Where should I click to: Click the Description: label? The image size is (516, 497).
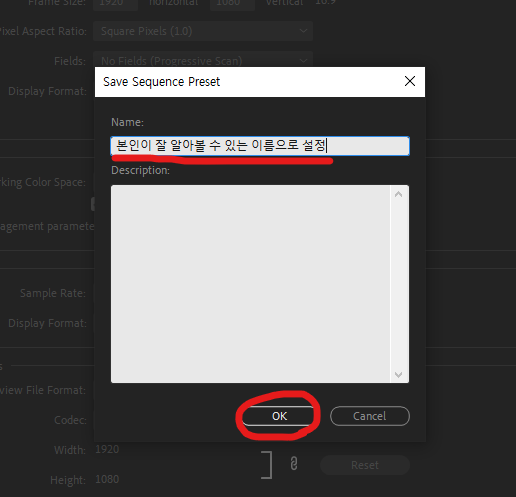(140, 170)
